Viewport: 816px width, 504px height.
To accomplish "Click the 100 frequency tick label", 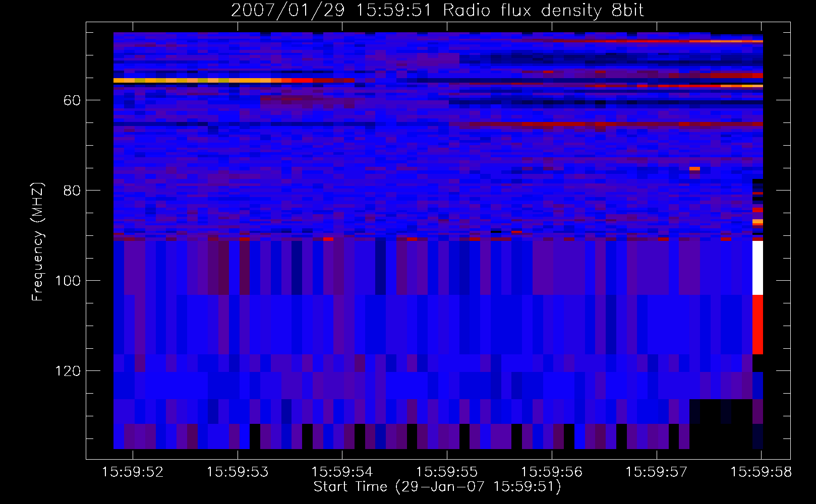I will pyautogui.click(x=68, y=281).
